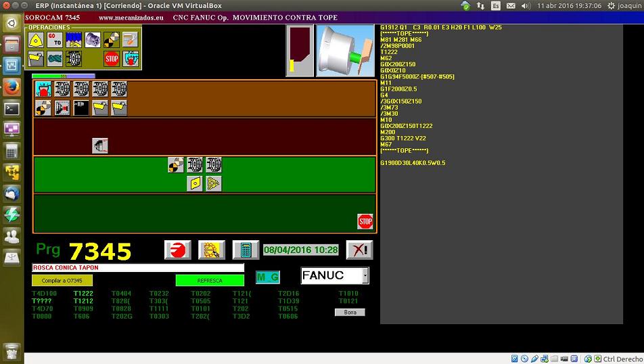Click the STOP icon in Operaciones panel

pos(112,59)
